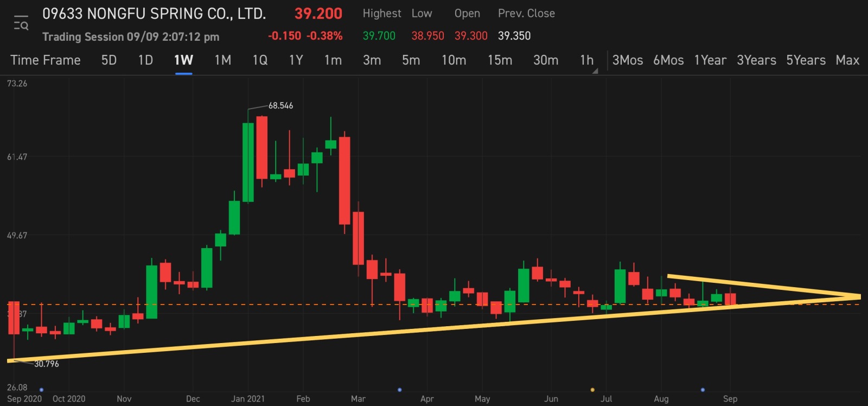The width and height of the screenshot is (868, 406).
Task: Switch to the 1M time frame
Action: pos(222,60)
